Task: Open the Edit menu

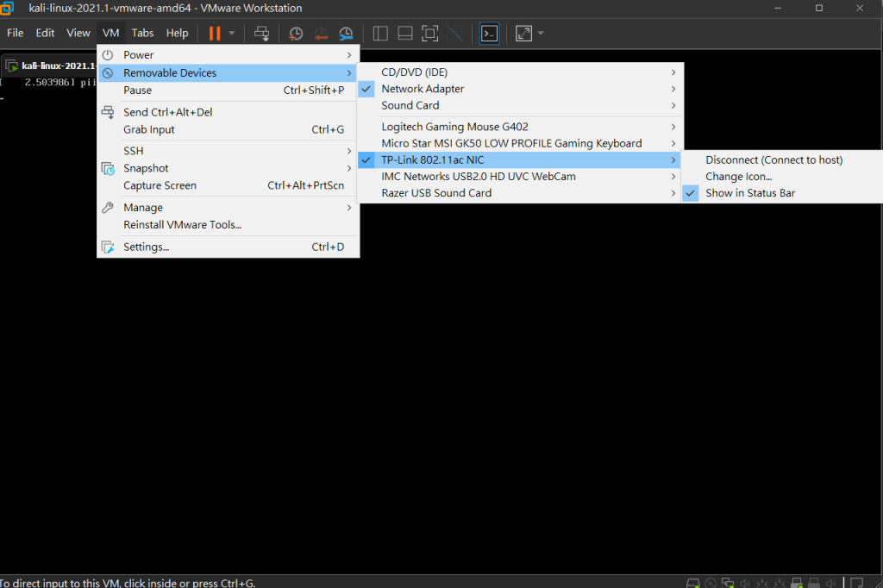Action: [x=45, y=33]
